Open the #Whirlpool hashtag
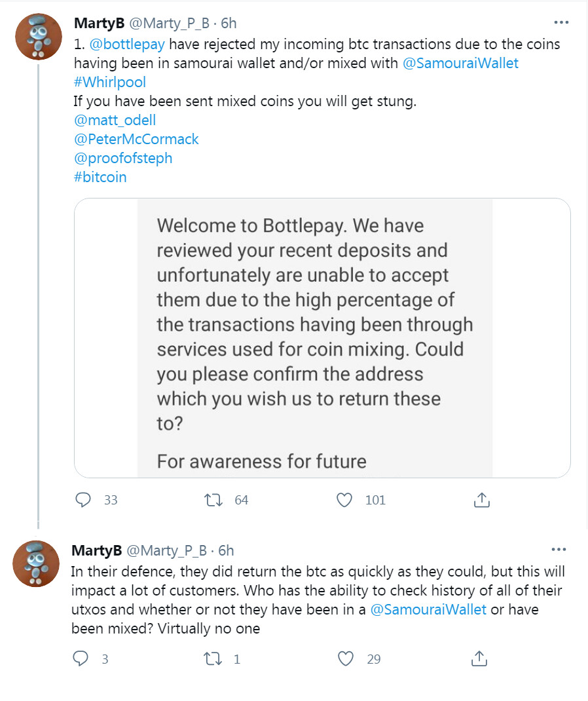Image resolution: width=588 pixels, height=701 pixels. click(109, 83)
